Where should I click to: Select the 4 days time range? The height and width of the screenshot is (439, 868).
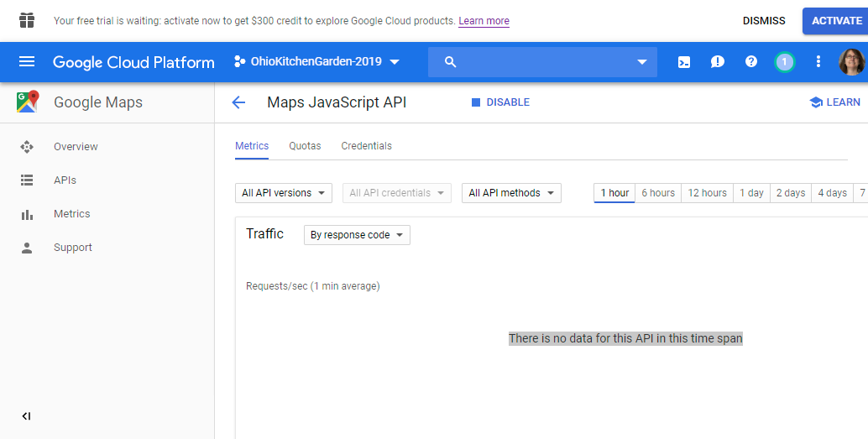833,193
